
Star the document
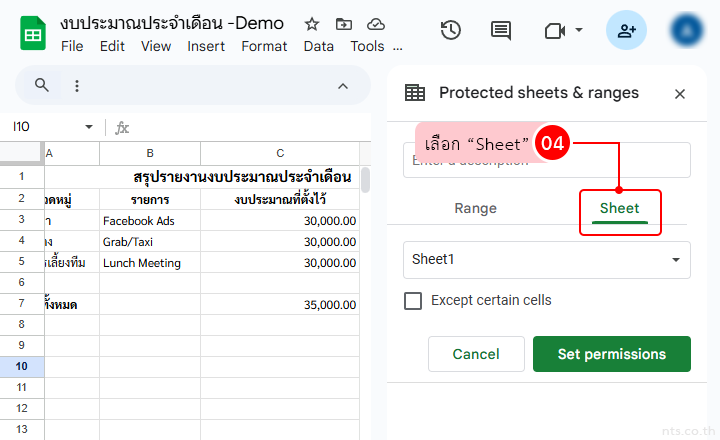pyautogui.click(x=312, y=24)
